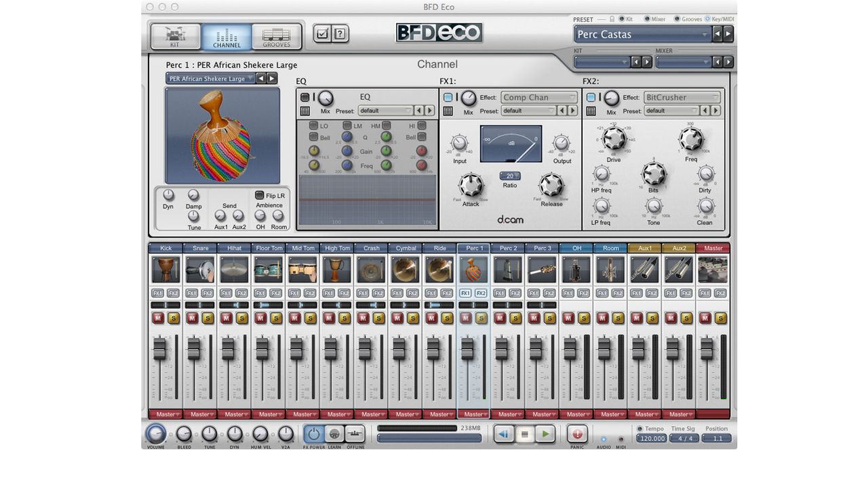Step to the next FX1 preset
Image resolution: width=868 pixels, height=488 pixels.
click(572, 110)
